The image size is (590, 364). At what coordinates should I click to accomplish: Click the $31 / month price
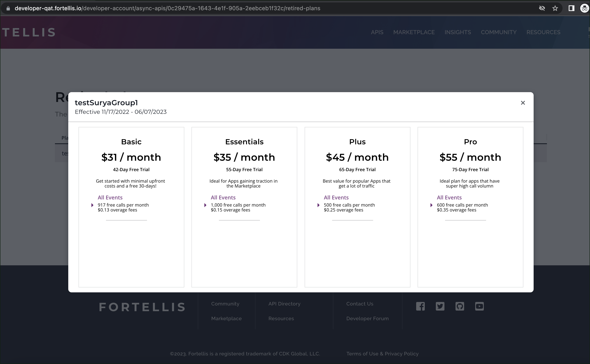131,157
